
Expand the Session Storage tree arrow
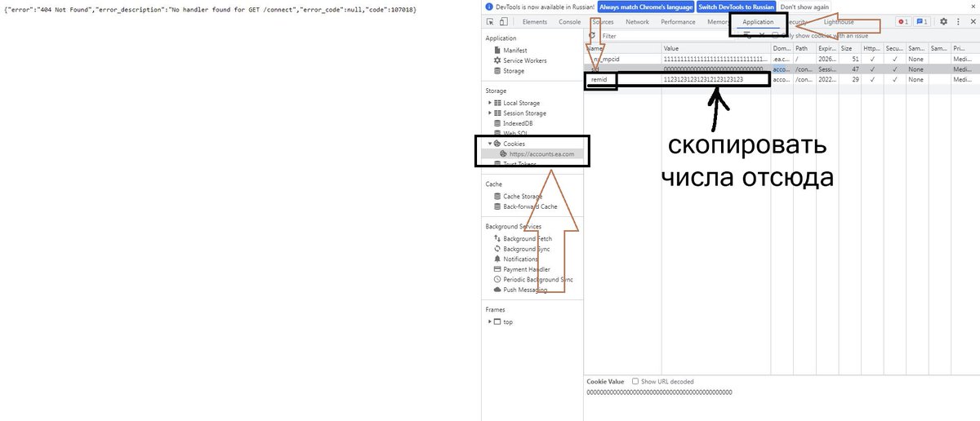click(x=490, y=113)
